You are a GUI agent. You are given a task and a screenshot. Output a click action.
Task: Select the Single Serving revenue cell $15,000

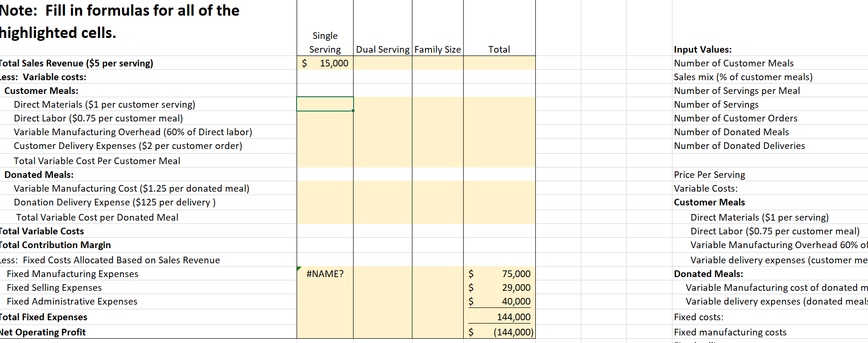pos(325,63)
